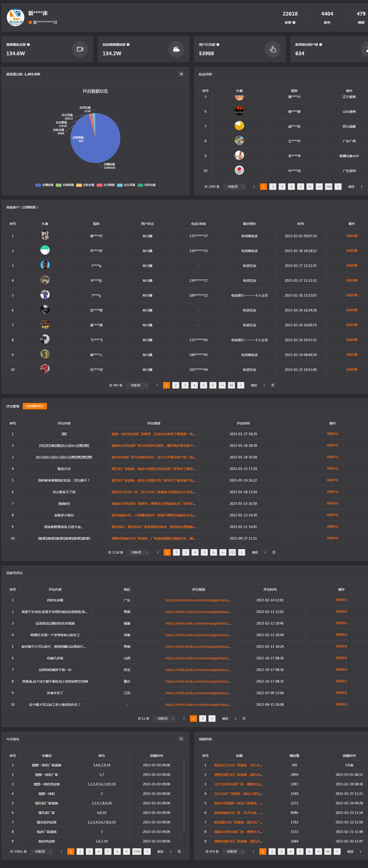Click the 前往 page input in 评论管理 pagination
The width and height of the screenshot is (368, 868).
coord(265,553)
